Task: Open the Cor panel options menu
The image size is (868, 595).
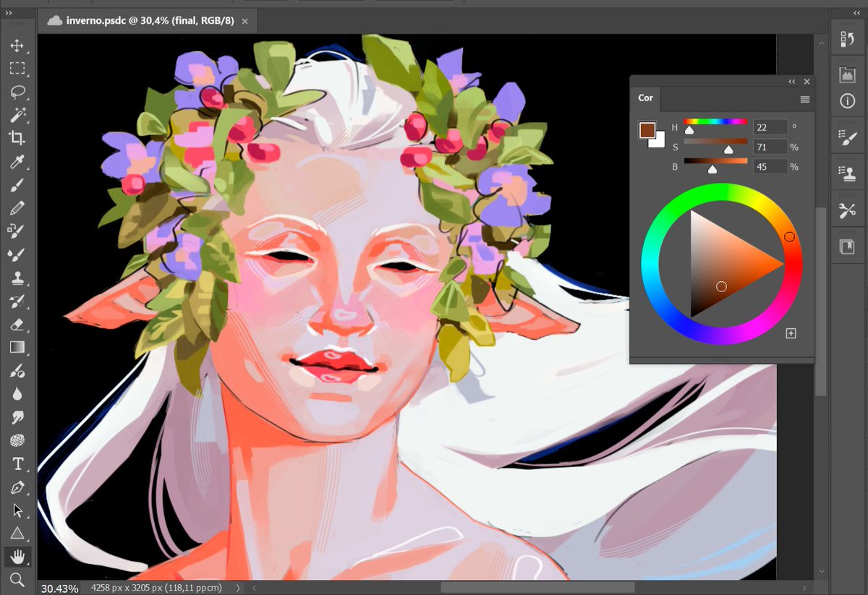Action: point(805,99)
